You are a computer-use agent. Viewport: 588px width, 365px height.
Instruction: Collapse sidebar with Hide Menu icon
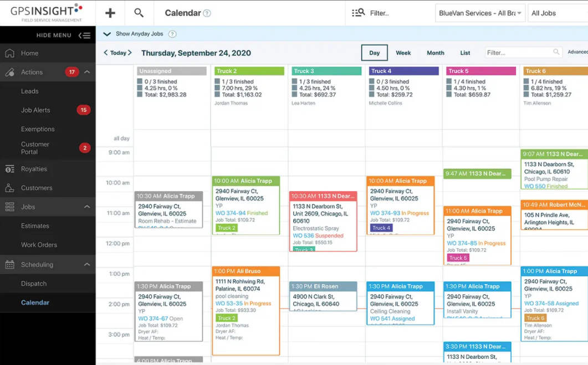click(x=84, y=35)
